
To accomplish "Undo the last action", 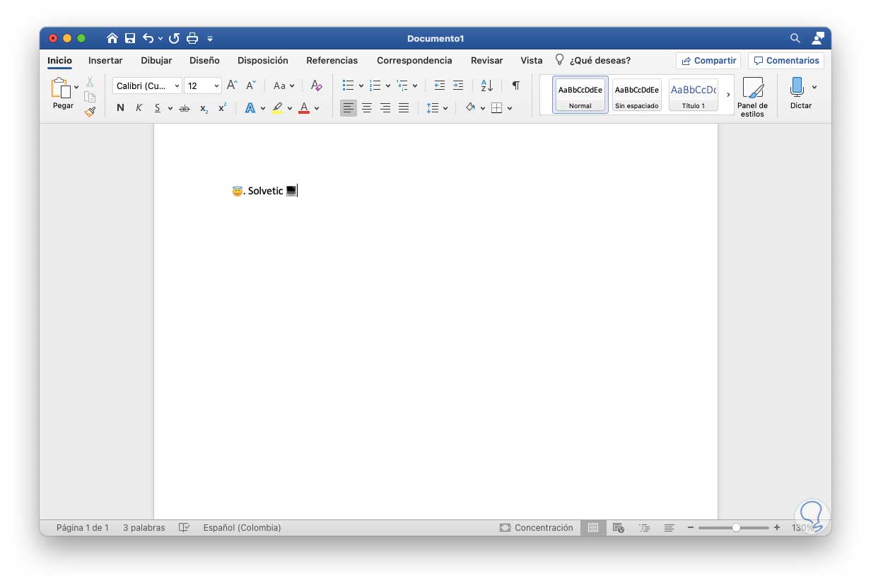I will 148,38.
